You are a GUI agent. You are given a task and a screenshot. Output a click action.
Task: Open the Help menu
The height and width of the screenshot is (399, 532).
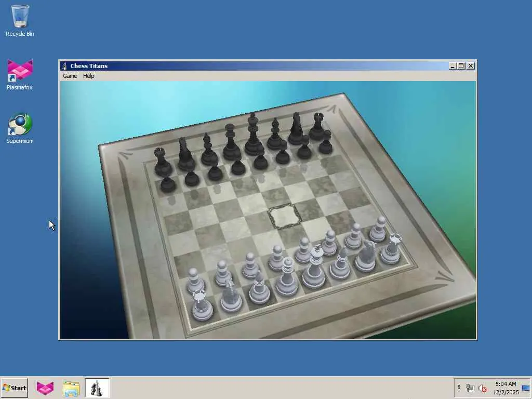[88, 76]
